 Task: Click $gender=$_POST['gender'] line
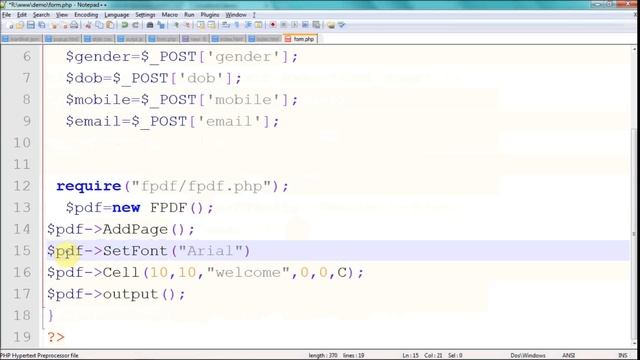[x=182, y=57]
